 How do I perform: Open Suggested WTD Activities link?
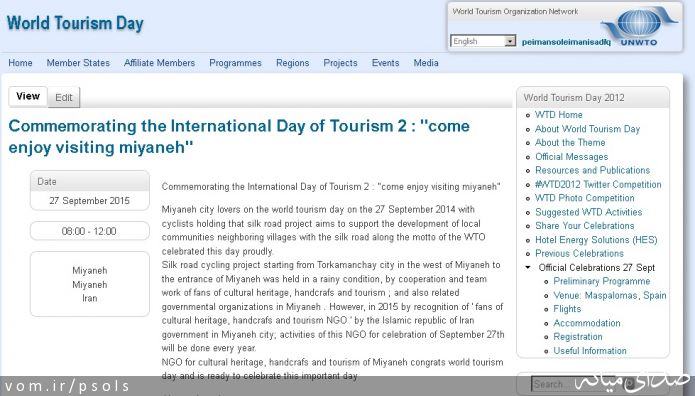[x=589, y=212]
